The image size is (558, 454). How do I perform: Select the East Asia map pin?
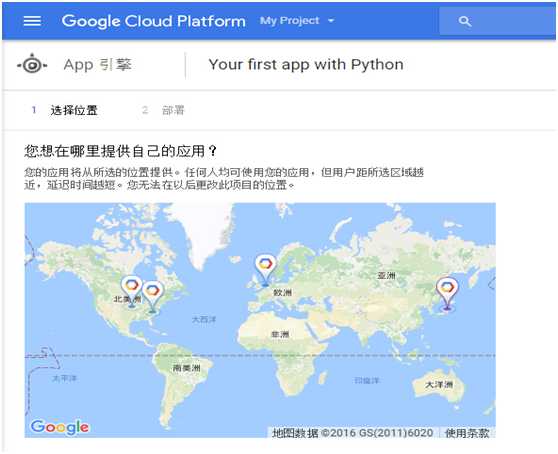[x=447, y=294]
